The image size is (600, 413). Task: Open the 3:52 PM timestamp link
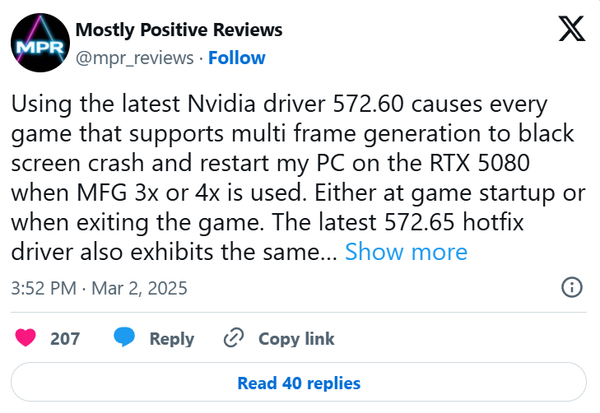coord(44,288)
